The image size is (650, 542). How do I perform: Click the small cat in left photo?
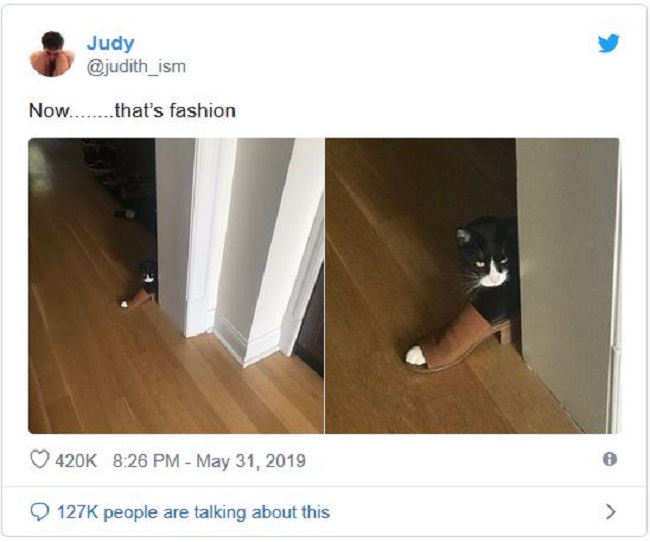coord(148,275)
